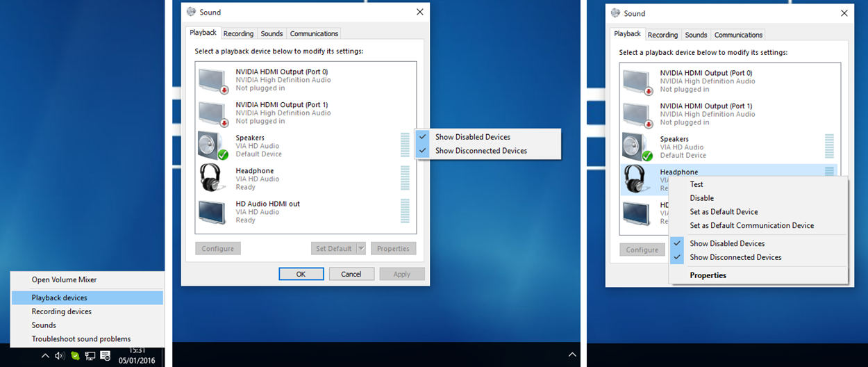Switch to the Playback tab in middle Sound window

pyautogui.click(x=203, y=33)
